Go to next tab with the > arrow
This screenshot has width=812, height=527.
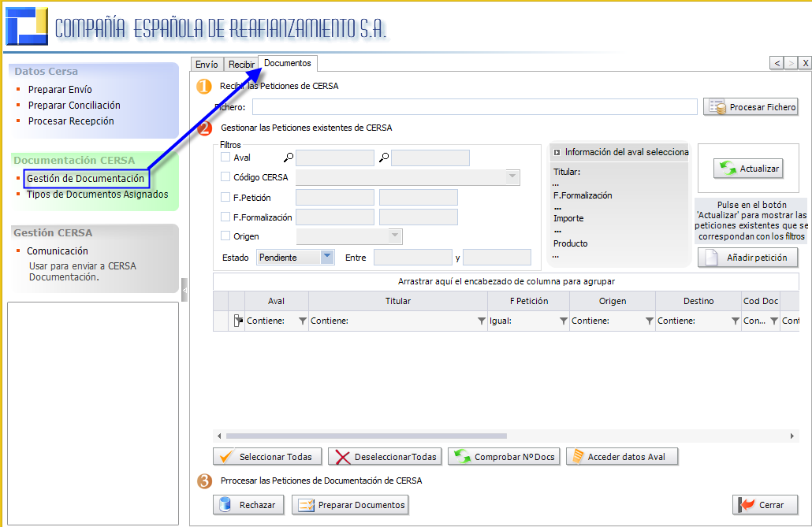(x=791, y=63)
